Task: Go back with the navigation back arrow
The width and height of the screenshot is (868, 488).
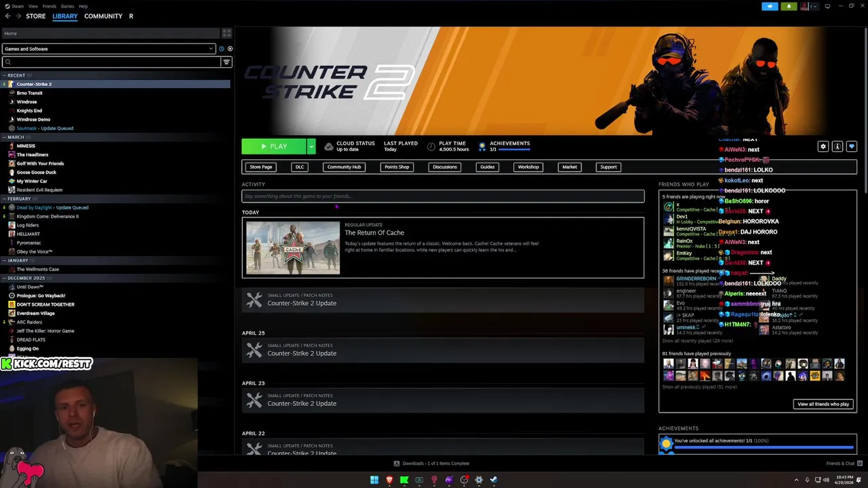Action: [8, 16]
